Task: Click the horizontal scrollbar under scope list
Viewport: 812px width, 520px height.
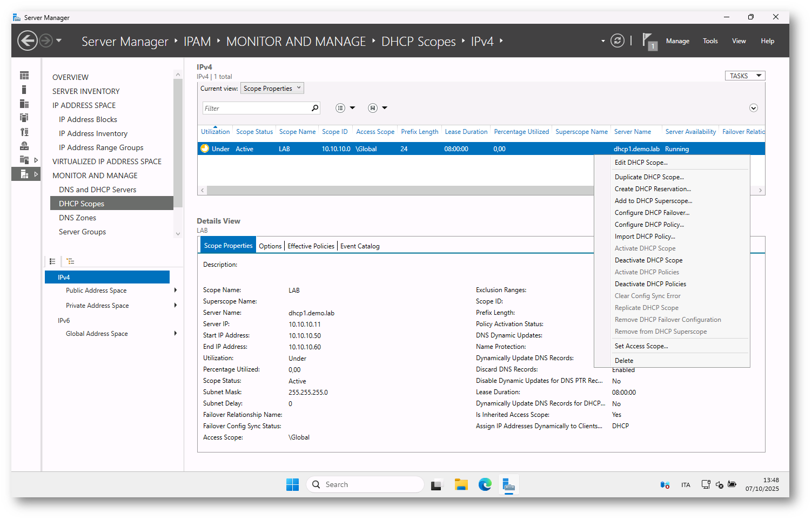Action: click(x=400, y=190)
